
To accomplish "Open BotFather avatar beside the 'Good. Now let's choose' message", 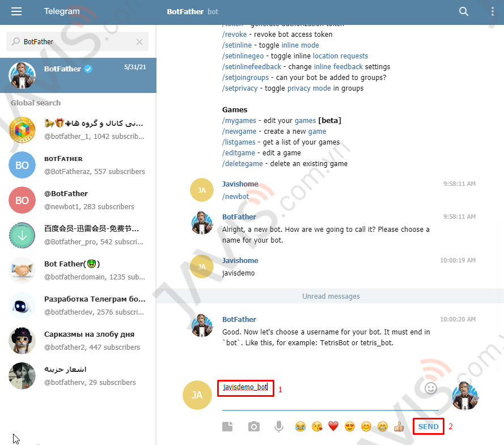I will [x=202, y=325].
